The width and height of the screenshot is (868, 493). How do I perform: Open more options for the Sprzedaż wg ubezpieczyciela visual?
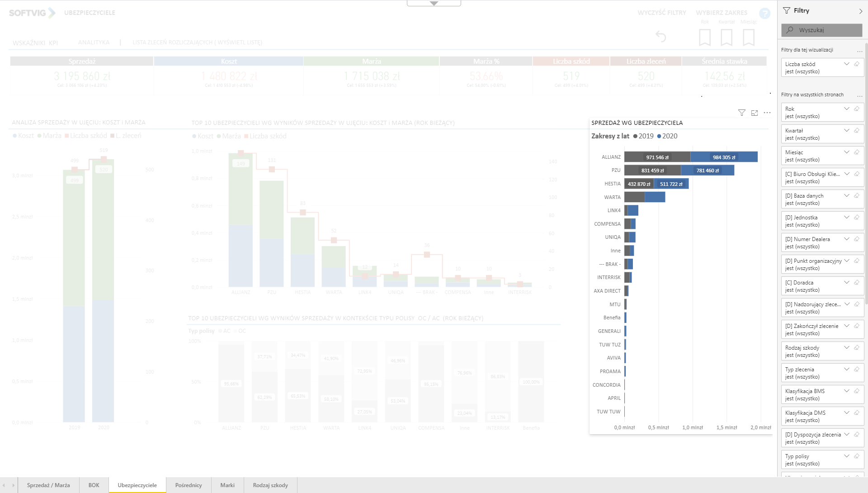point(767,113)
